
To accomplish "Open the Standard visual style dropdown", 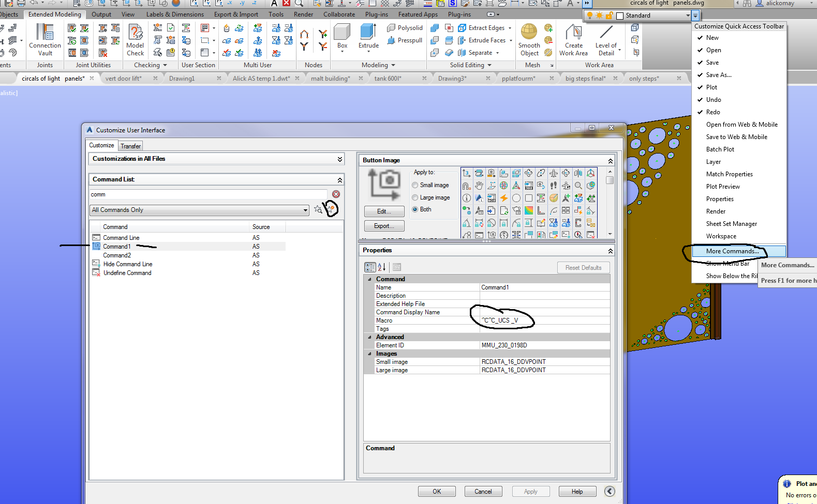I will point(688,16).
